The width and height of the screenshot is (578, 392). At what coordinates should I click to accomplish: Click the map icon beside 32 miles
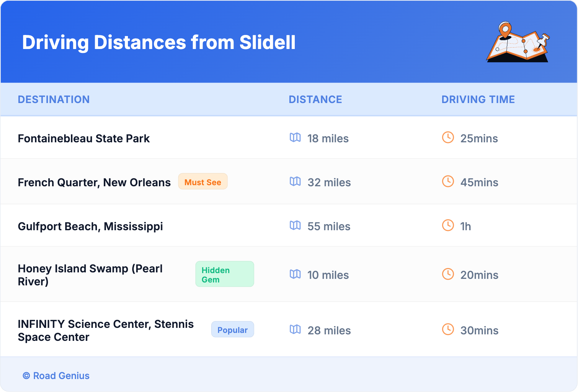(295, 182)
